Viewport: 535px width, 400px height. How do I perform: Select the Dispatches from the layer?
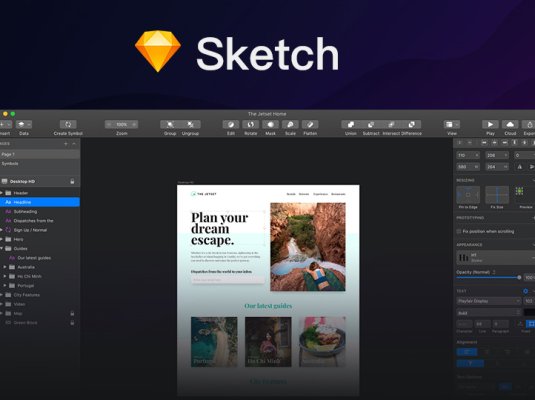coord(40,220)
